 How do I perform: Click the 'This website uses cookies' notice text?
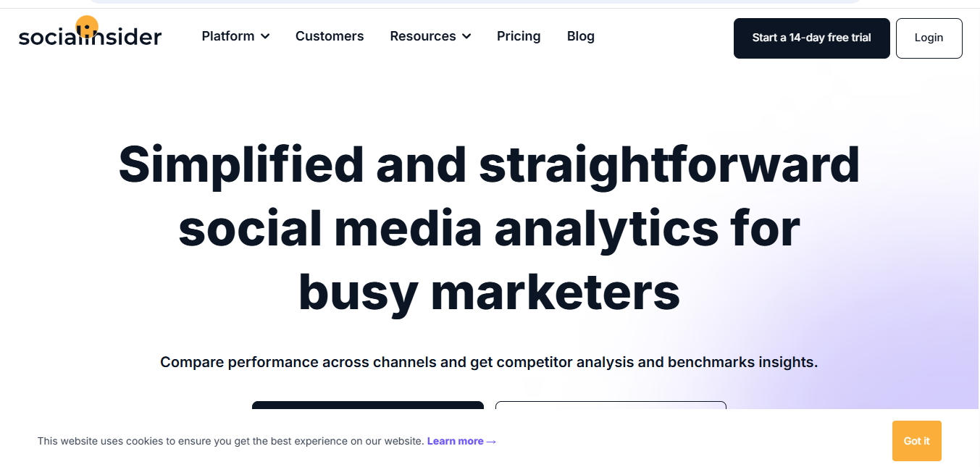[x=230, y=441]
